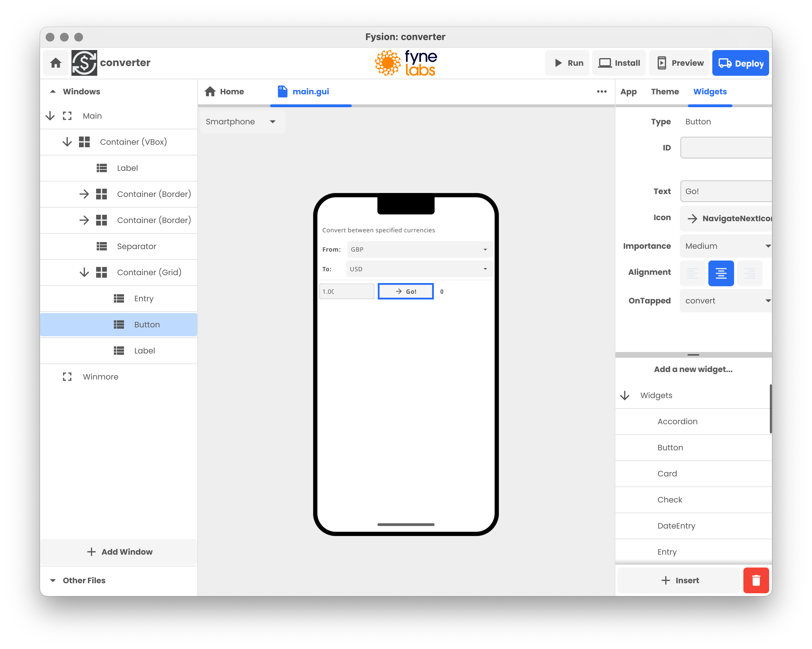This screenshot has height=649, width=812.
Task: Switch to the App tab
Action: [x=629, y=91]
